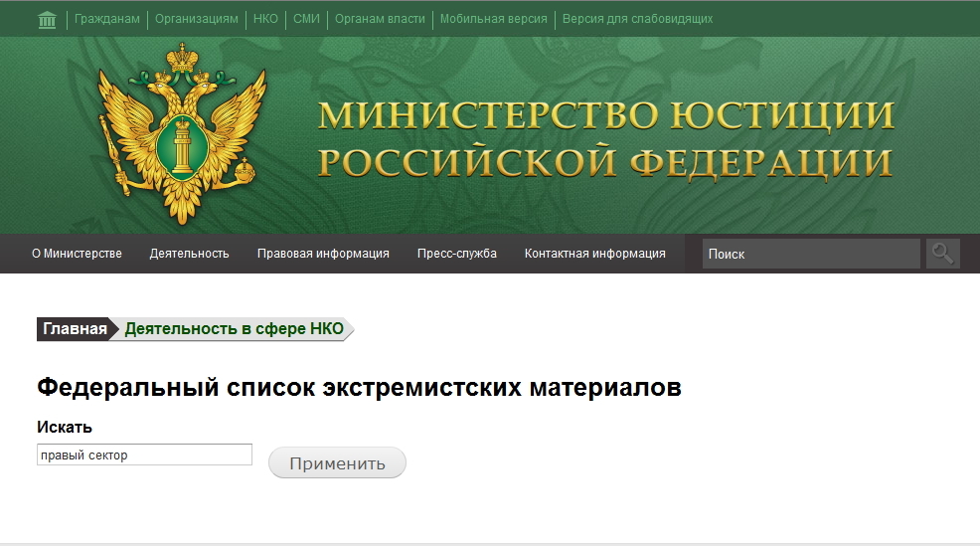980x546 pixels.
Task: Click the magnifier search button
Action: (942, 254)
